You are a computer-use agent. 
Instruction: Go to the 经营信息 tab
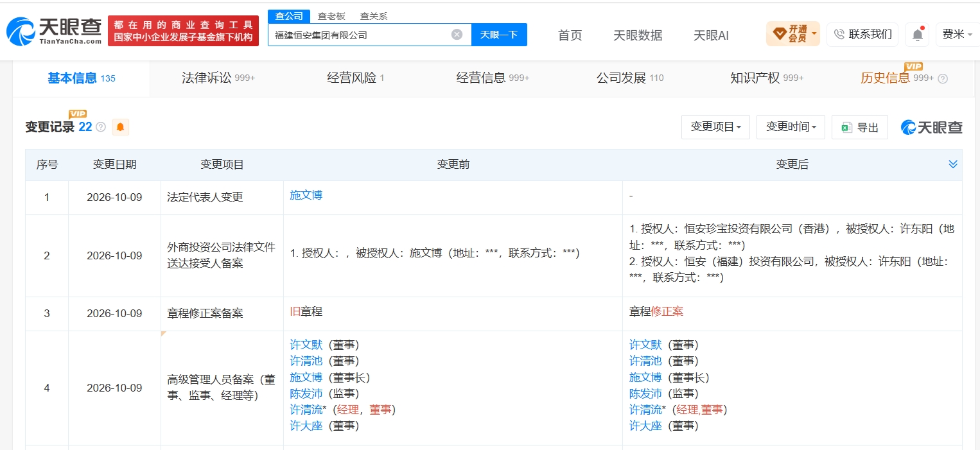click(x=493, y=78)
